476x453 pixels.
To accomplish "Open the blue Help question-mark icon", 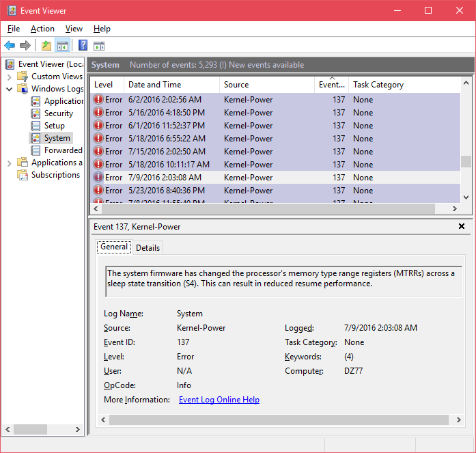I will pos(83,46).
